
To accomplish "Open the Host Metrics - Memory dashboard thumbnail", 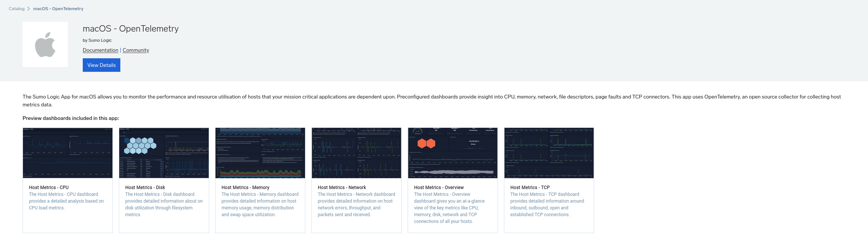I will pyautogui.click(x=260, y=153).
